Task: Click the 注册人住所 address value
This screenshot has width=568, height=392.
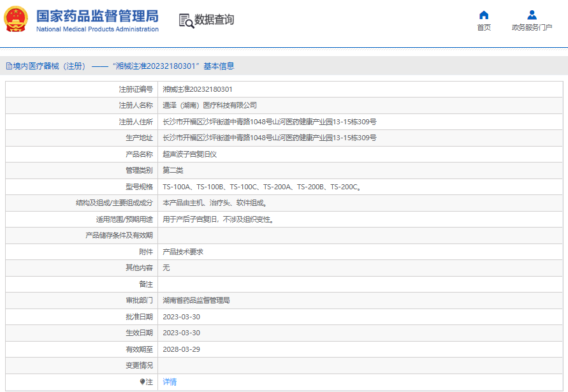Action: point(270,122)
